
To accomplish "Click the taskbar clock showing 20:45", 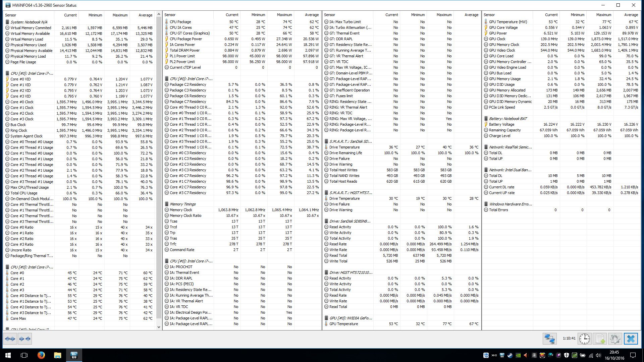I will 614,355.
